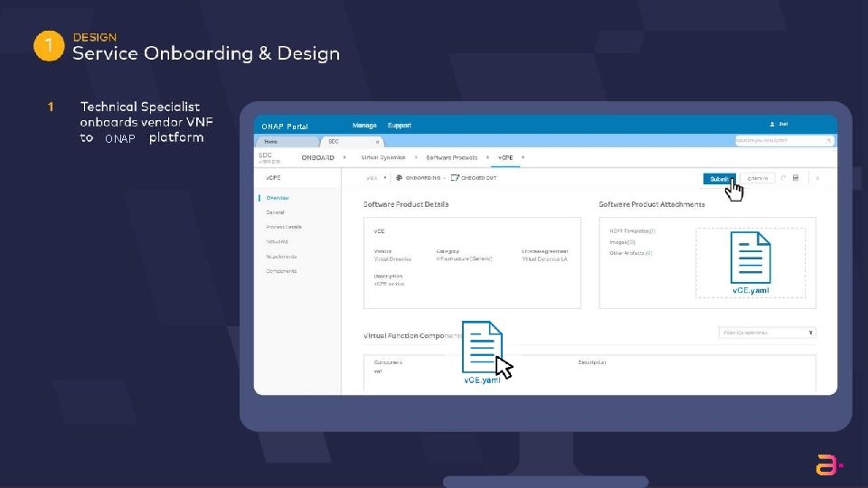This screenshot has height=488, width=868.
Task: Expand arrow after Virtual Dynamics breadcrumb
Action: [416, 157]
